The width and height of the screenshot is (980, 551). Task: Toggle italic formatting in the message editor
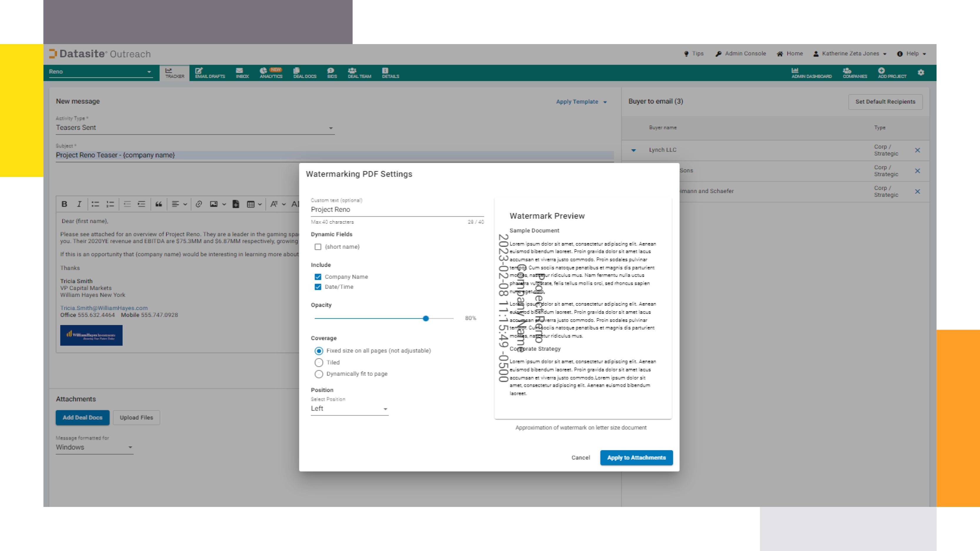pos(79,204)
